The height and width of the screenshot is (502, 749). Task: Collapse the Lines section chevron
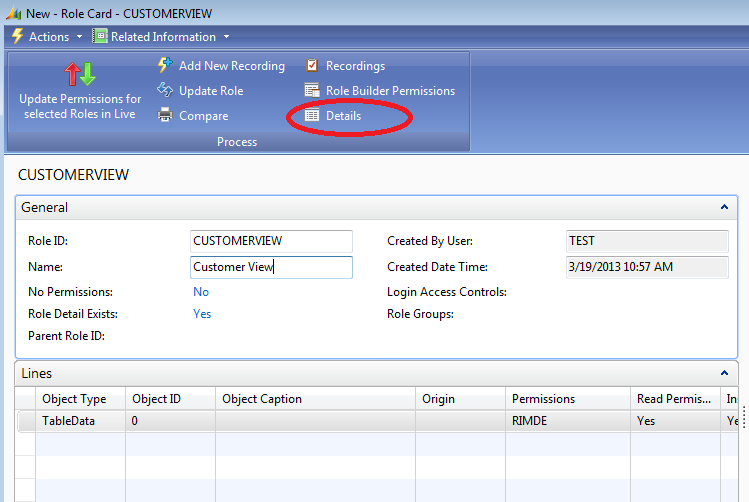tap(724, 373)
